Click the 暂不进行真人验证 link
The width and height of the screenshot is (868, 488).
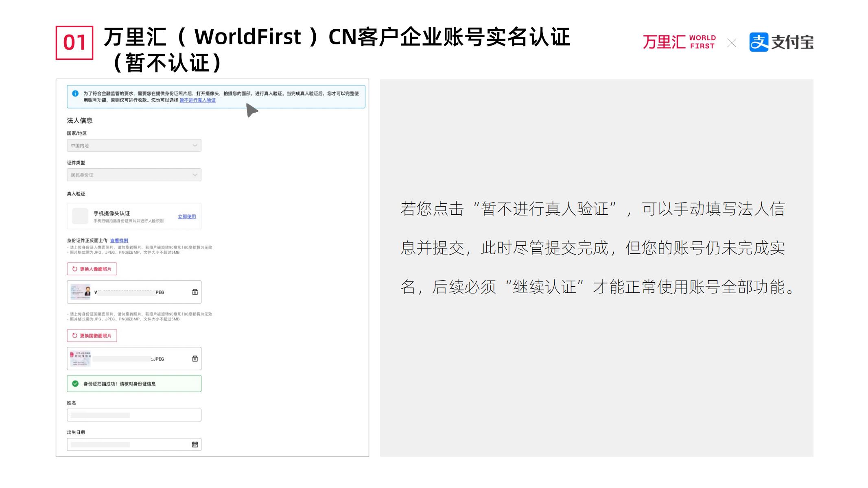pyautogui.click(x=198, y=100)
